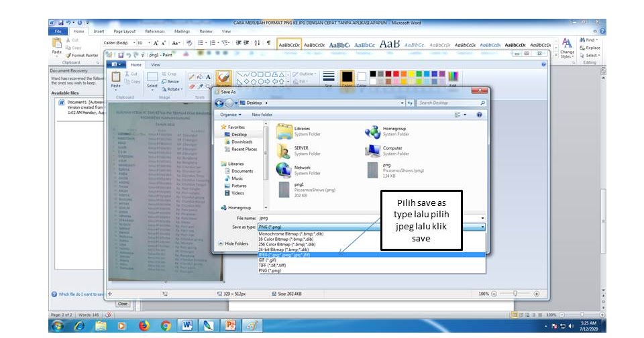Click 'Which file do I want to save' link

pyautogui.click(x=77, y=294)
